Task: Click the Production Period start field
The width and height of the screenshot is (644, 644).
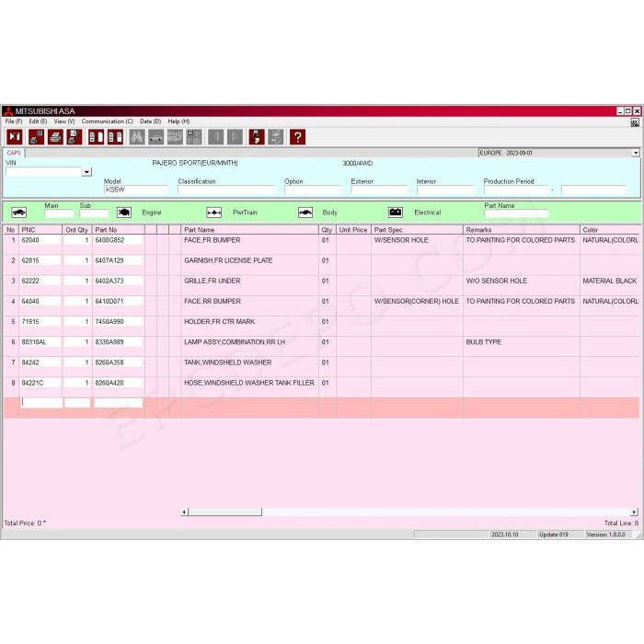Action: pos(516,190)
